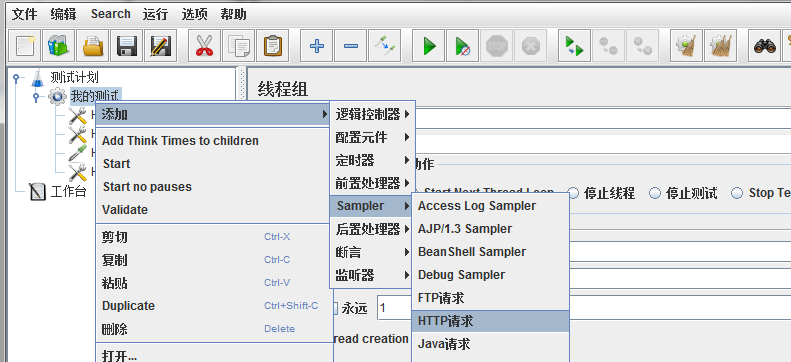Expand the 配置元件 submenu
Viewport: 791px width, 362px height.
(372, 137)
